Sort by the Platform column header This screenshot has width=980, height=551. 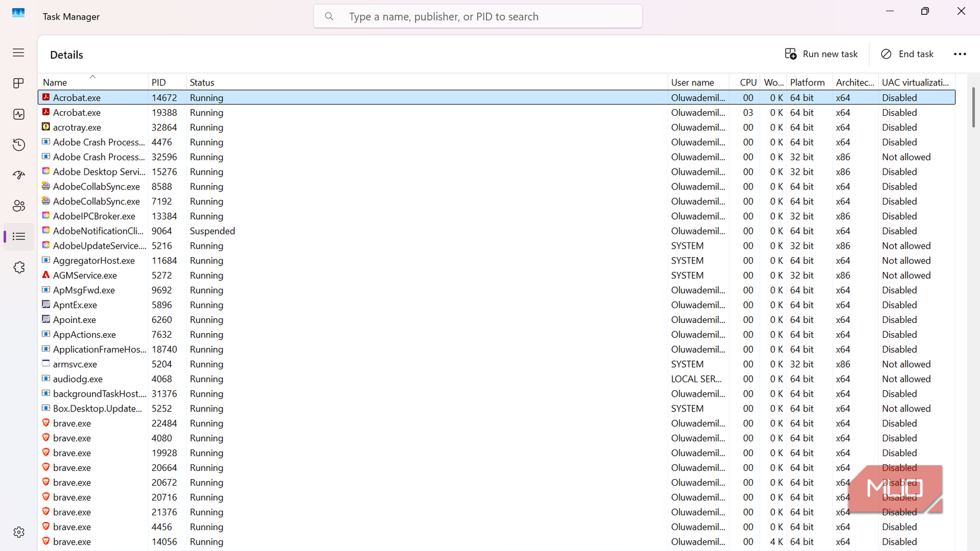click(809, 82)
